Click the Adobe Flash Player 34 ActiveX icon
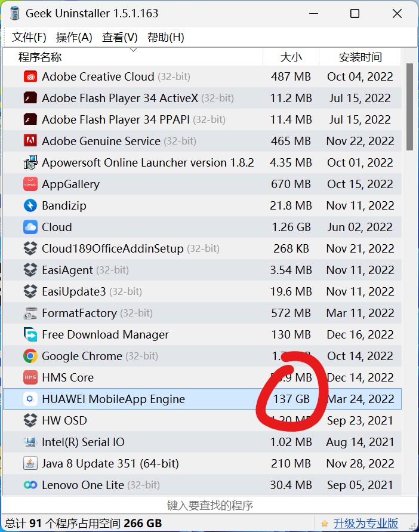The height and width of the screenshot is (532, 419). click(30, 98)
